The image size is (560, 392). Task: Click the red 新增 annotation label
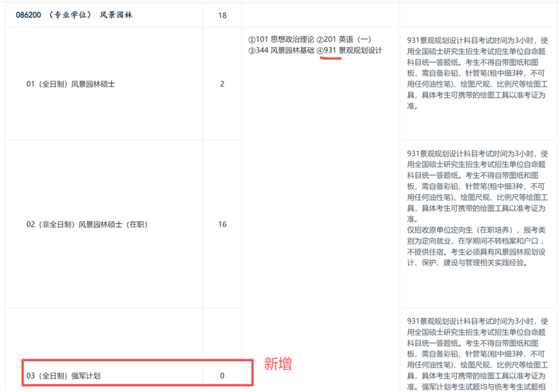click(x=278, y=364)
